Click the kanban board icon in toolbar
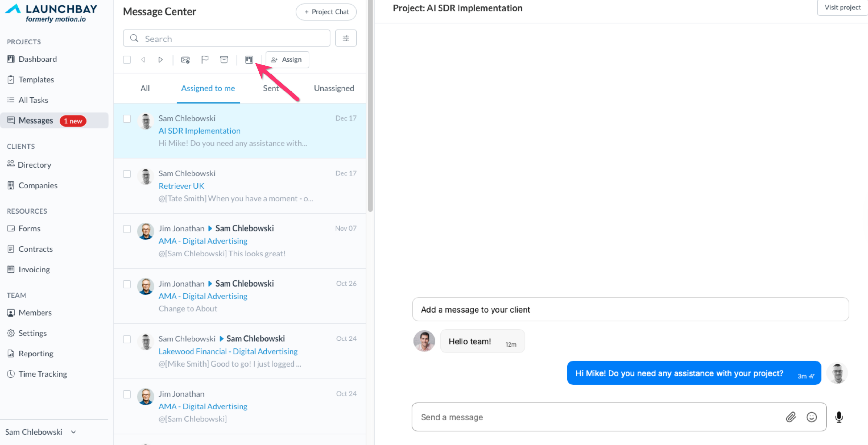Screen dimensions: 868x445 [x=249, y=60]
